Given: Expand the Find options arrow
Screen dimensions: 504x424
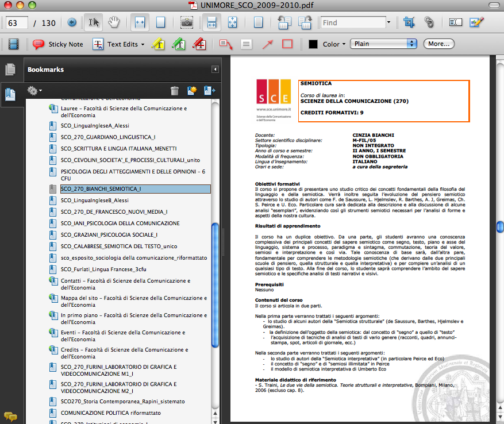Looking at the screenshot, I should tap(388, 22).
